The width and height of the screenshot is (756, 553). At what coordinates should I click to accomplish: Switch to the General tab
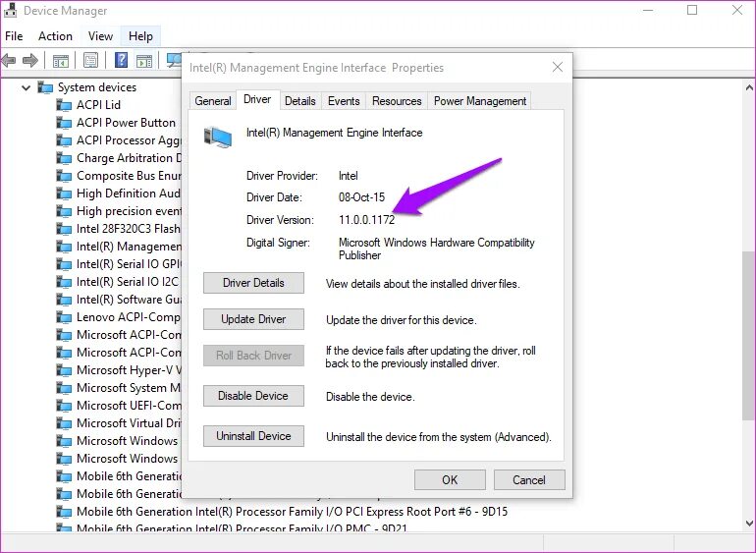[x=213, y=101]
